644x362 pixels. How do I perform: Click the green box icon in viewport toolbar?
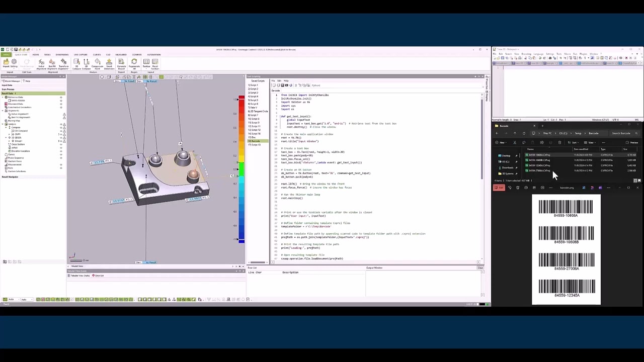pyautogui.click(x=161, y=77)
